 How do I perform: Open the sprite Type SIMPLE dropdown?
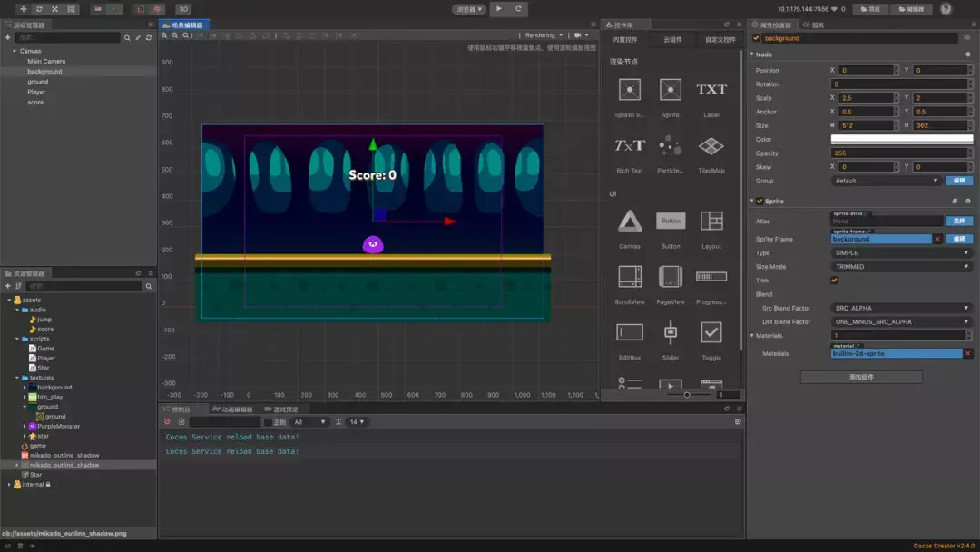click(901, 252)
